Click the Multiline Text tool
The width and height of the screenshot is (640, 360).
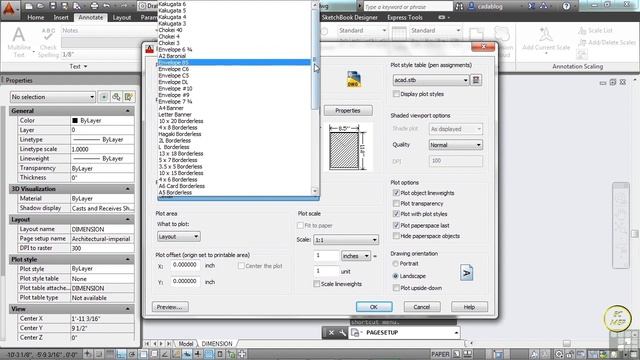(19, 42)
